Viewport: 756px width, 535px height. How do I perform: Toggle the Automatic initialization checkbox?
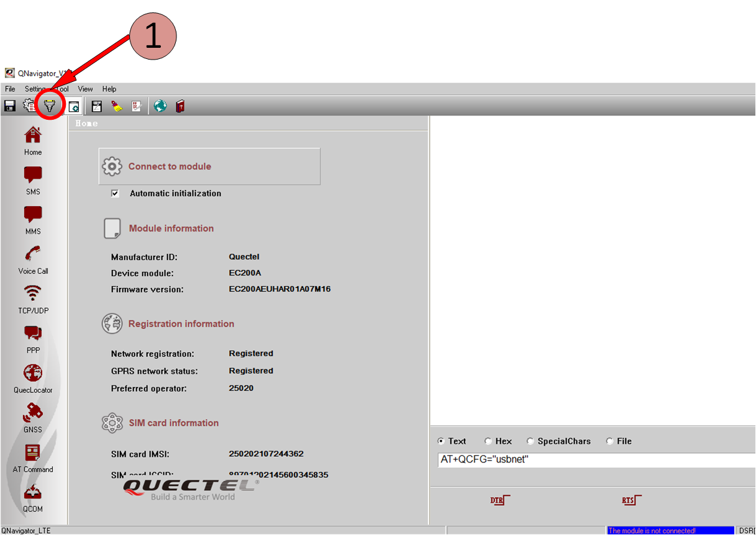[x=115, y=193]
